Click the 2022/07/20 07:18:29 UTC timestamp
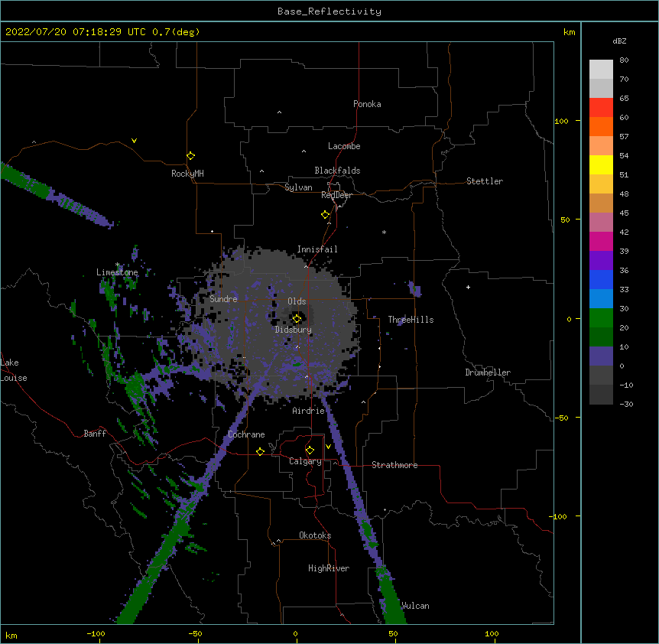The height and width of the screenshot is (644, 659). click(76, 32)
